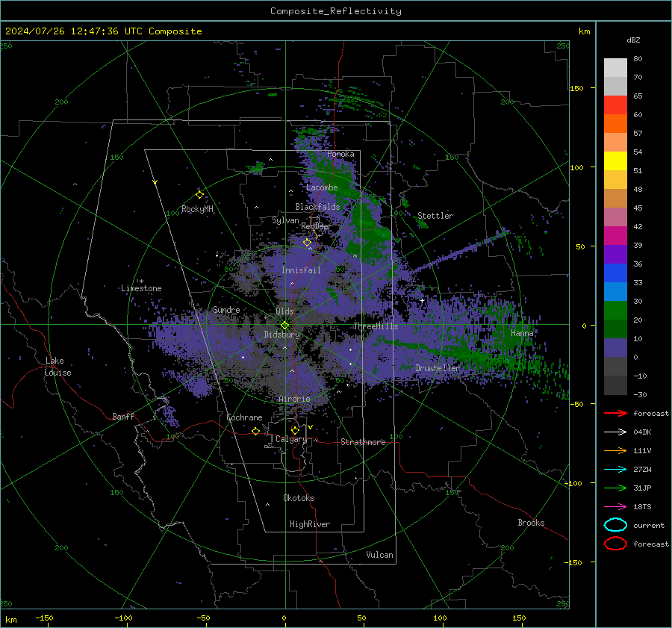The width and height of the screenshot is (672, 628).
Task: Click the Drumheller city label
Action: 438,368
